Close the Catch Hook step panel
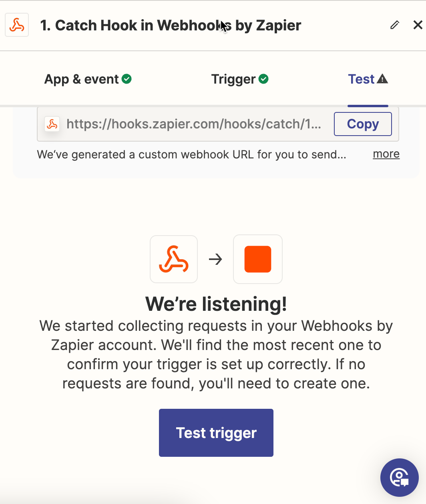 click(418, 25)
